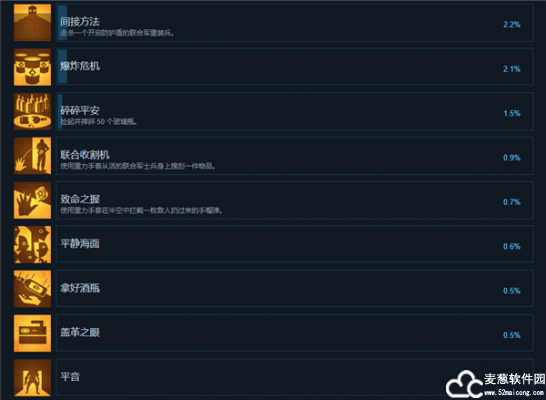Click the 平静海面 achievement title
The width and height of the screenshot is (546, 400).
(80, 243)
